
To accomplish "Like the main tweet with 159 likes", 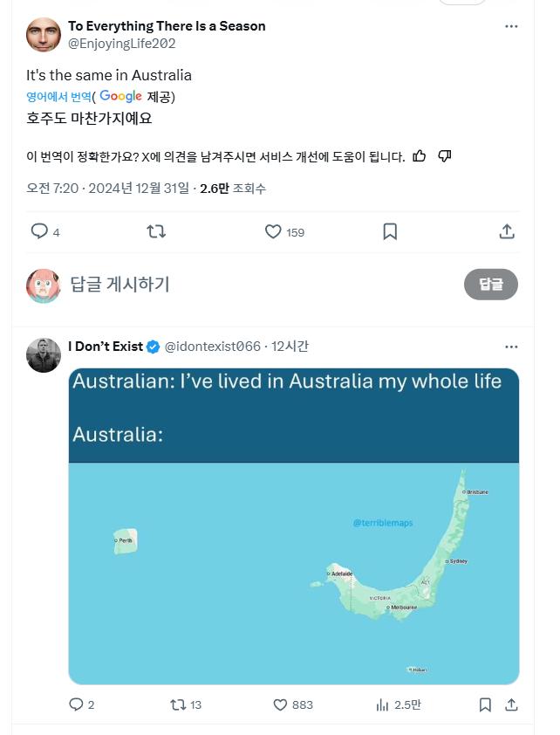I will (273, 231).
